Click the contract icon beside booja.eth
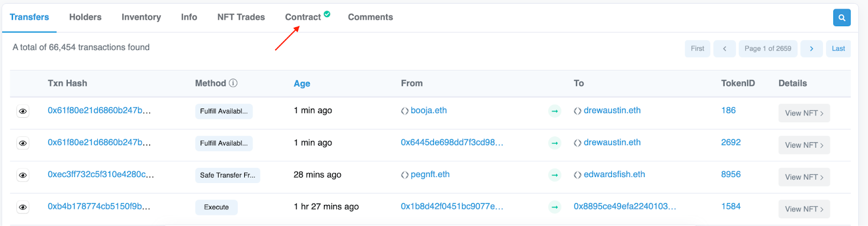868x226 pixels. coord(405,111)
